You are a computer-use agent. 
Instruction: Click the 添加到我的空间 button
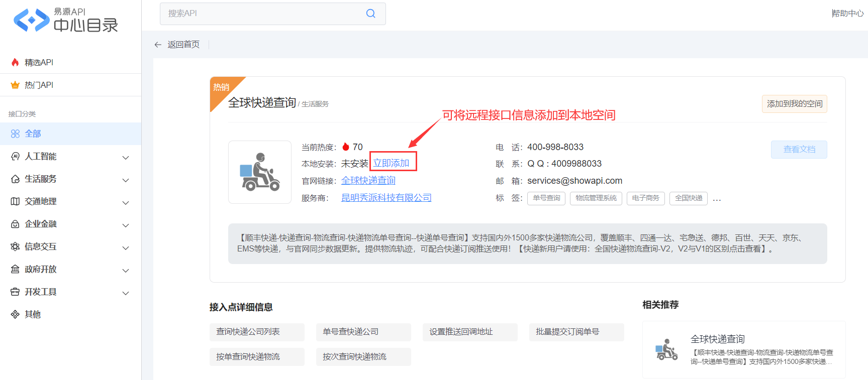pyautogui.click(x=795, y=104)
